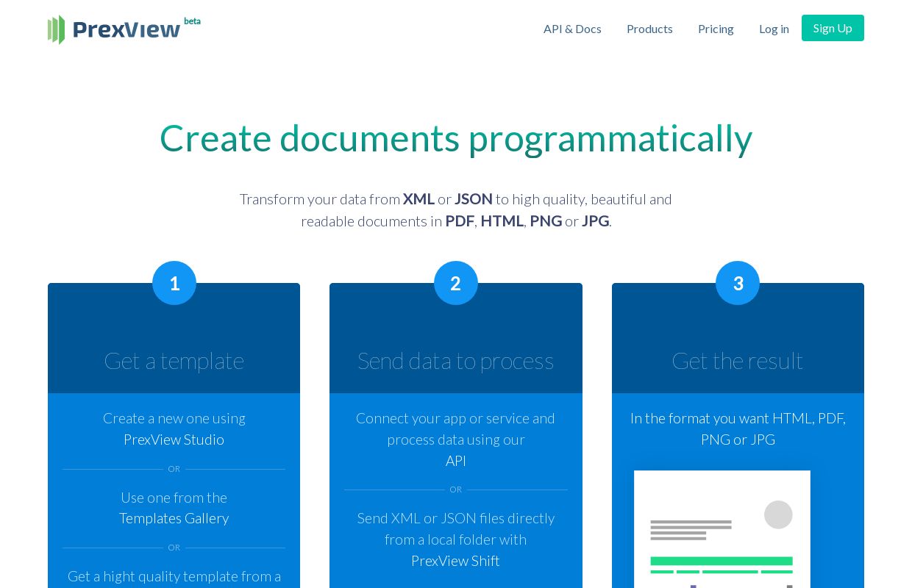This screenshot has height=588, width=912.
Task: Click the 'Get a hight quality template' text
Action: (x=174, y=576)
